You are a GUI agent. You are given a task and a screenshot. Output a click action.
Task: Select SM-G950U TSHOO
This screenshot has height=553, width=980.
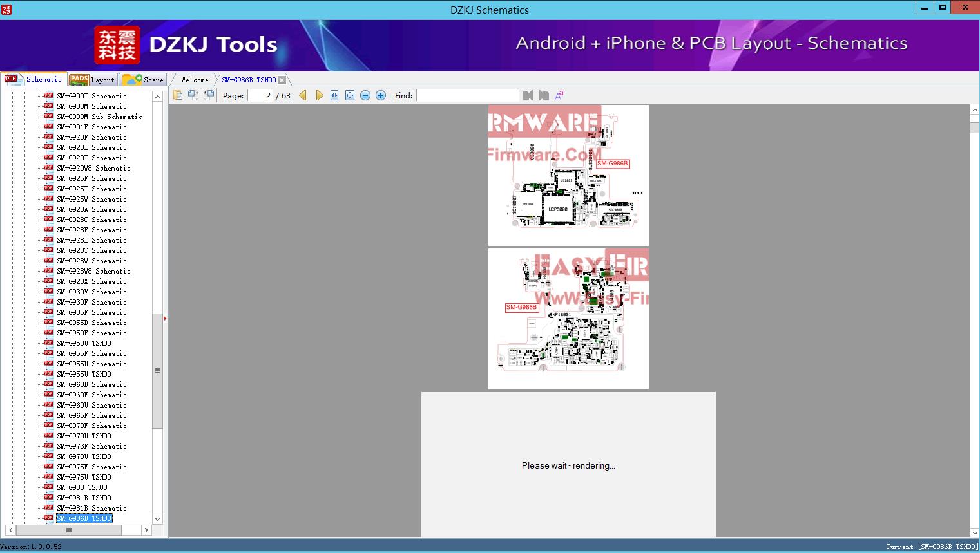[84, 343]
